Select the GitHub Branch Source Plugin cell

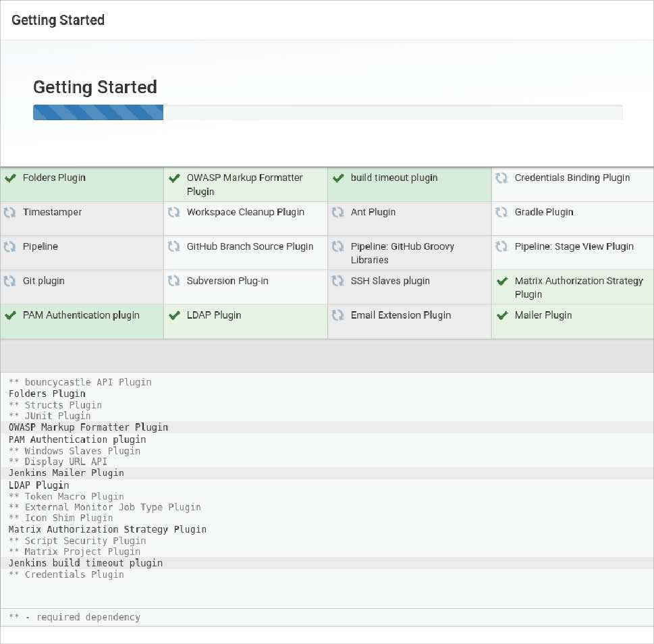246,252
